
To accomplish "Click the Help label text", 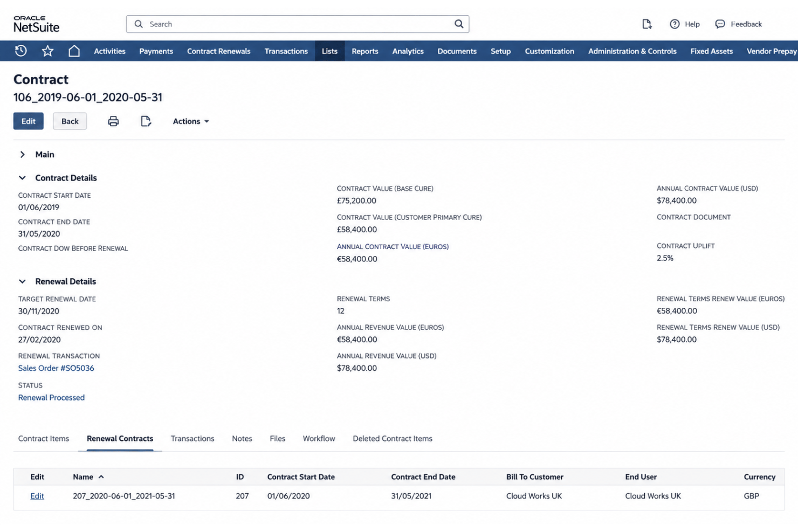I will pyautogui.click(x=692, y=24).
